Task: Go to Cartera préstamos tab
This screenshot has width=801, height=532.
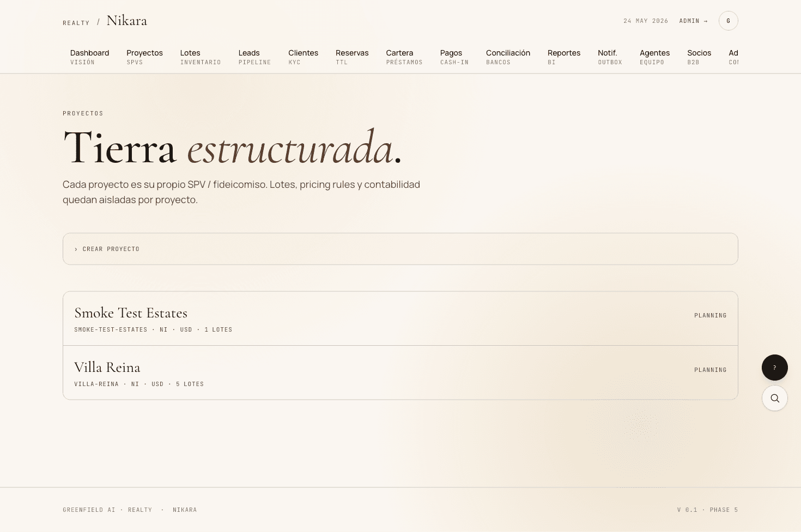Action: [x=404, y=57]
